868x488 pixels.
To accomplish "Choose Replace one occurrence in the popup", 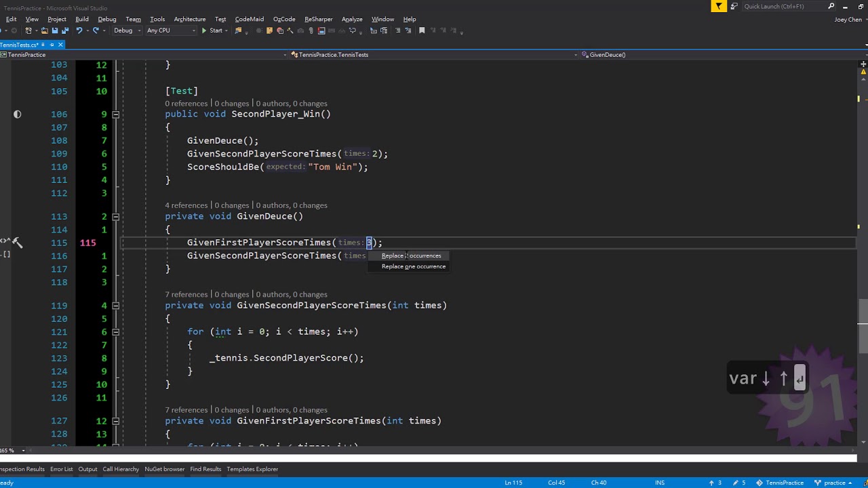I will [414, 266].
